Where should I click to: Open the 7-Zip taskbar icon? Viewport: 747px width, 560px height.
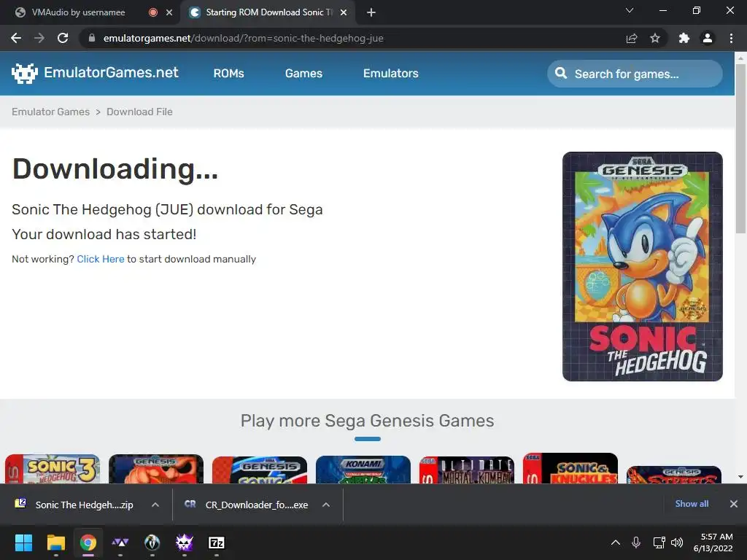pos(217,542)
